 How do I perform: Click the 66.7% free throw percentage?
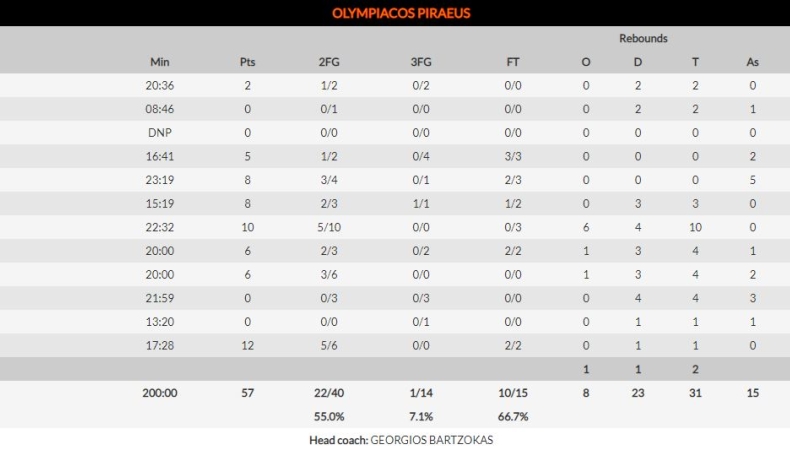tap(513, 416)
